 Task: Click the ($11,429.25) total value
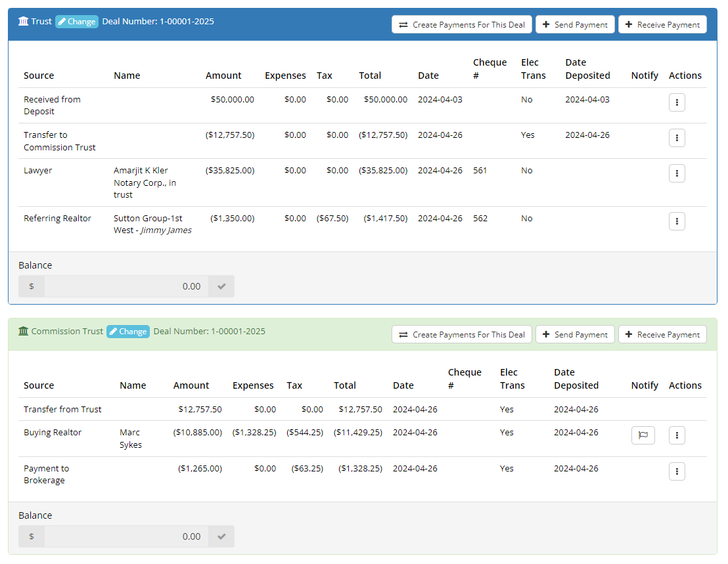tap(358, 432)
